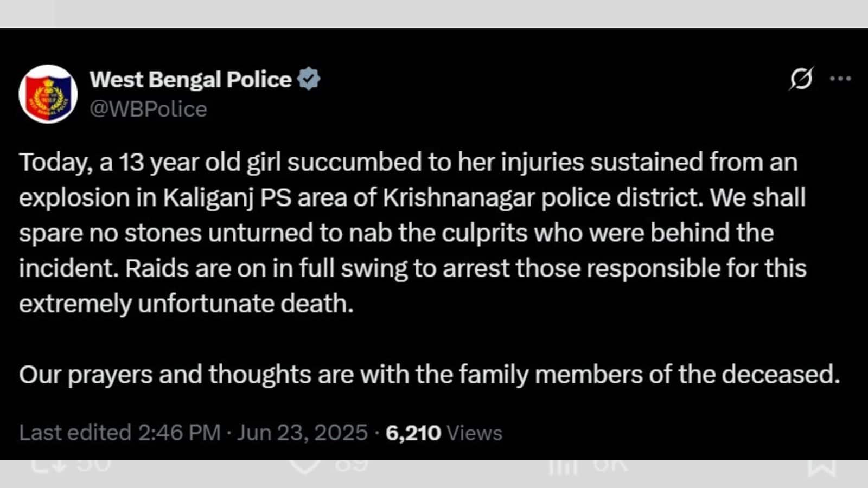Click the faded heart like icon
This screenshot has height=488, width=868.
point(304,465)
